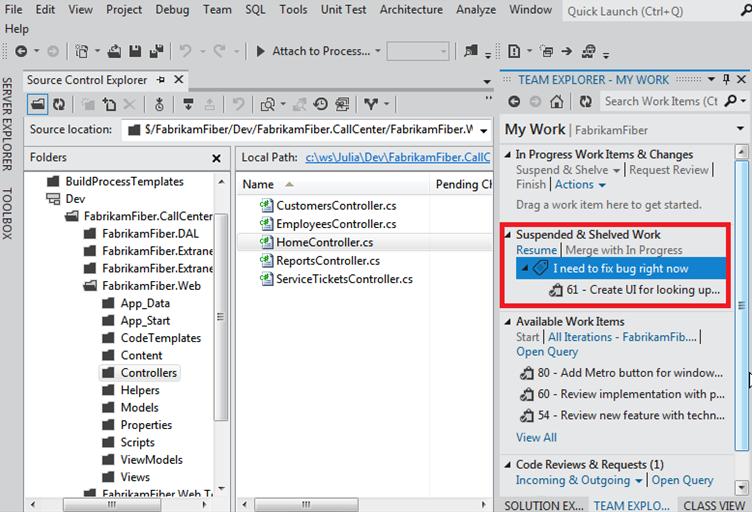752x512 pixels.
Task: Click the Quick Launch input field
Action: [x=650, y=11]
